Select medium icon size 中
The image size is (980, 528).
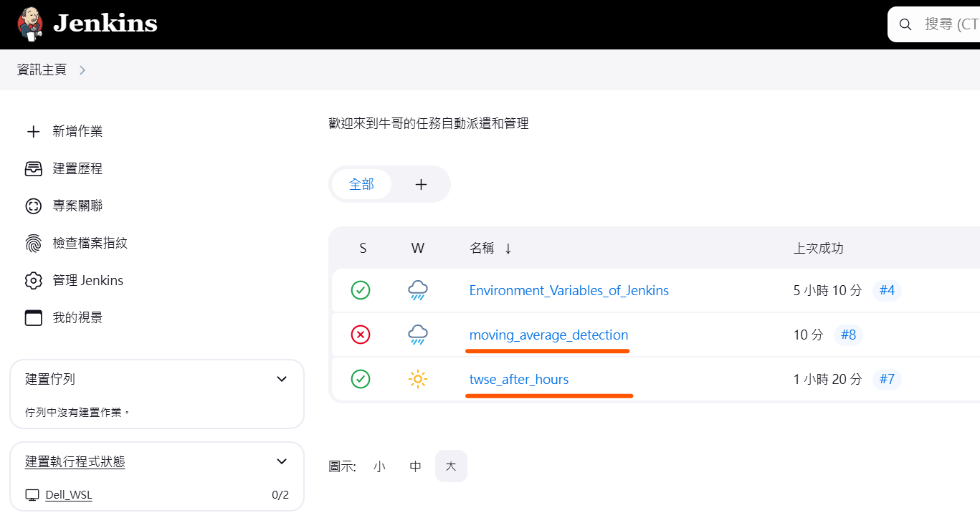click(x=415, y=466)
